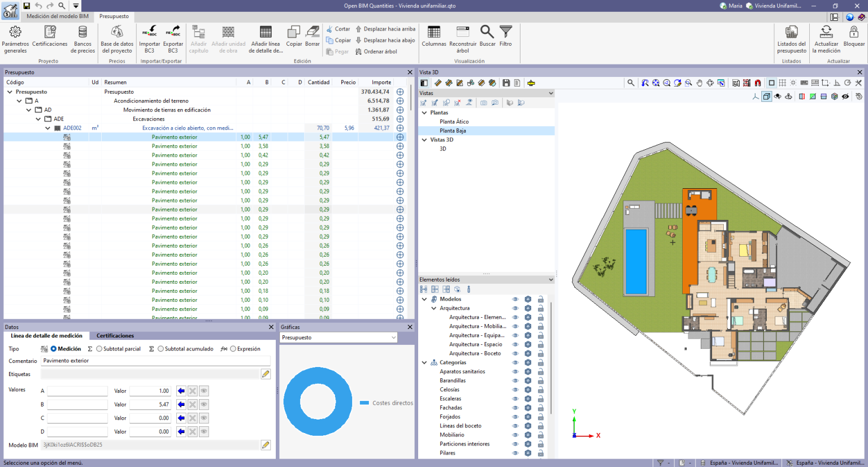Click Actualizar la medición
The height and width of the screenshot is (467, 868).
coord(826,39)
